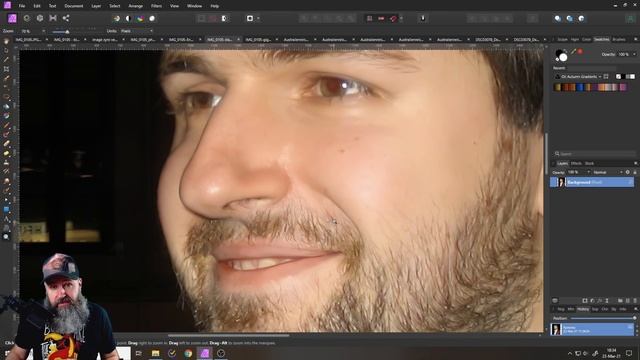Open File Explorer from the taskbar

click(156, 353)
